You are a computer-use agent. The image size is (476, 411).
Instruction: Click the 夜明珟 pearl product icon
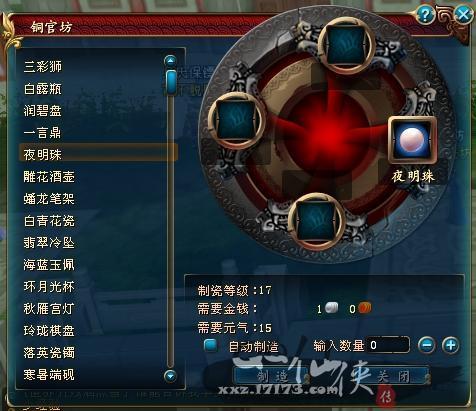point(413,140)
